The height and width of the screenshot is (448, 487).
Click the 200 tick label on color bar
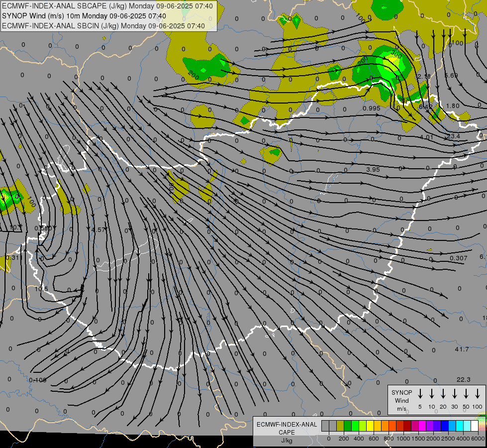(x=344, y=439)
